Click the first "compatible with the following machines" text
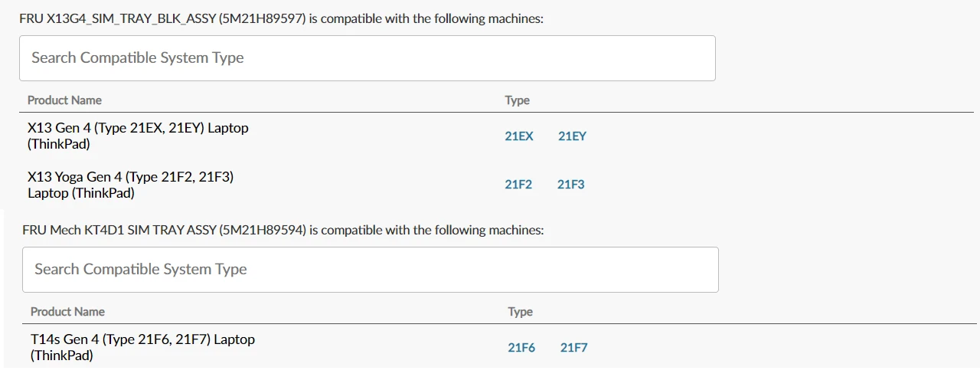Image resolution: width=980 pixels, height=390 pixels. 432,19
